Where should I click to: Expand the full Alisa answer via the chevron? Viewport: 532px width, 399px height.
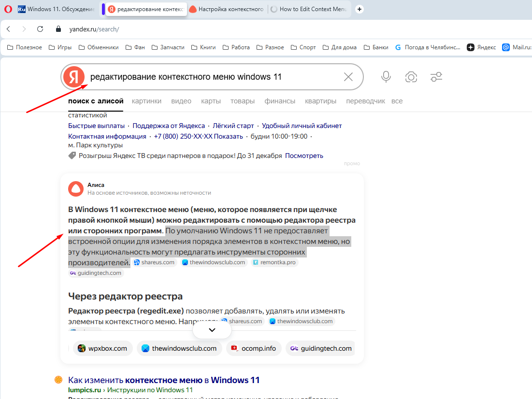212,329
